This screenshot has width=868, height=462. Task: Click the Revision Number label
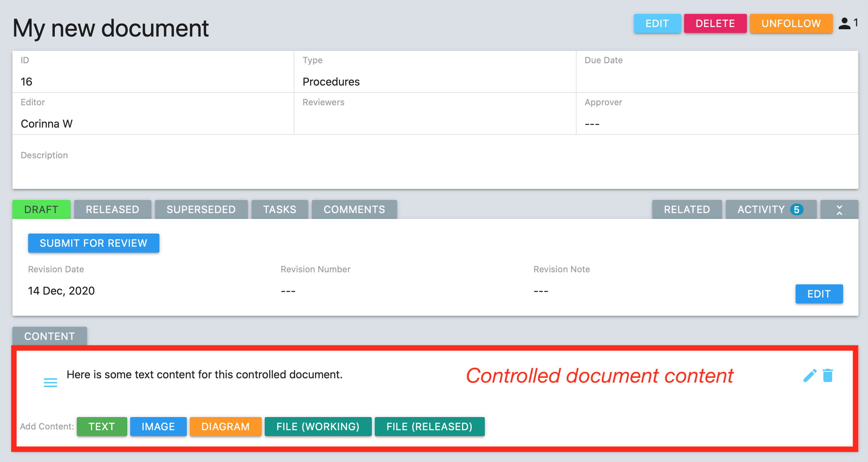tap(316, 269)
